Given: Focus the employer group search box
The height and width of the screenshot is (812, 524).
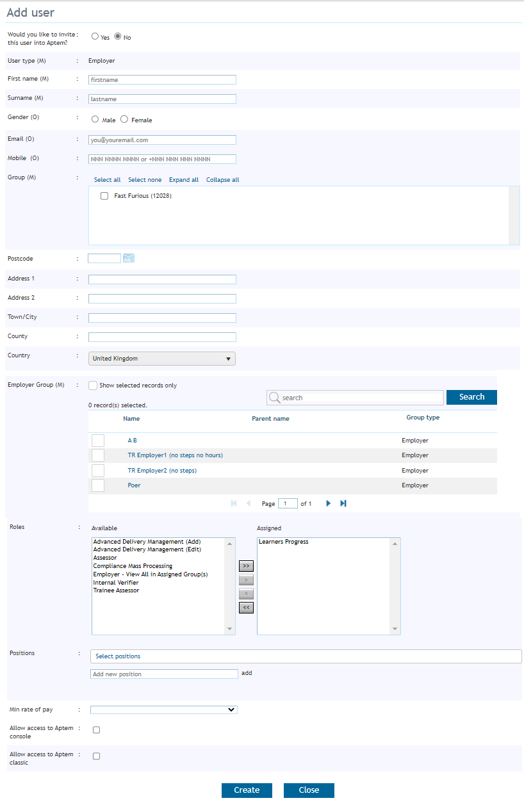Looking at the screenshot, I should pos(355,398).
